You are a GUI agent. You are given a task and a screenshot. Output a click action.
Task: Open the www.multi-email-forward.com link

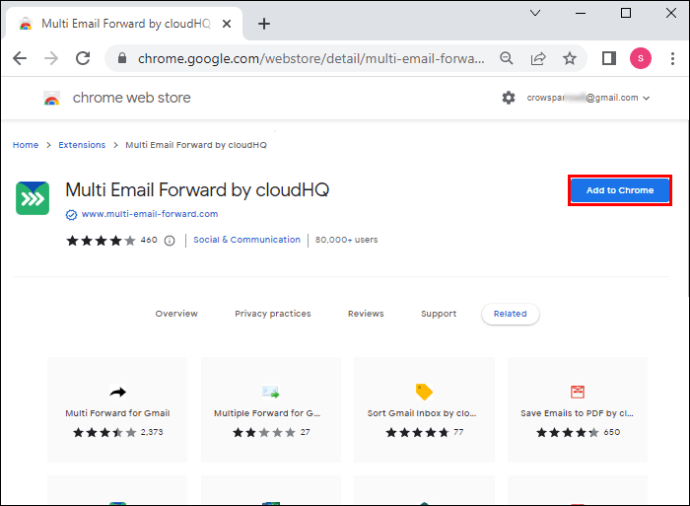pos(149,214)
